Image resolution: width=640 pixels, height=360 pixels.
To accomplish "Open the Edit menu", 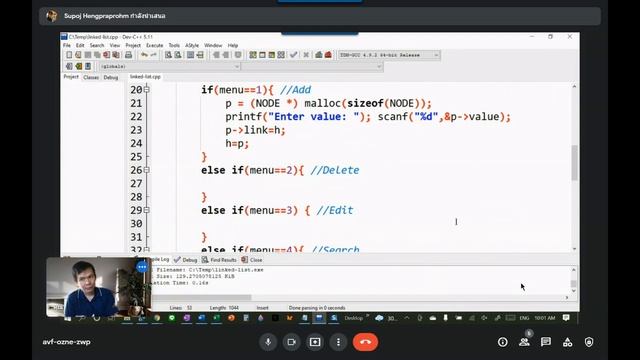I will 80,45.
